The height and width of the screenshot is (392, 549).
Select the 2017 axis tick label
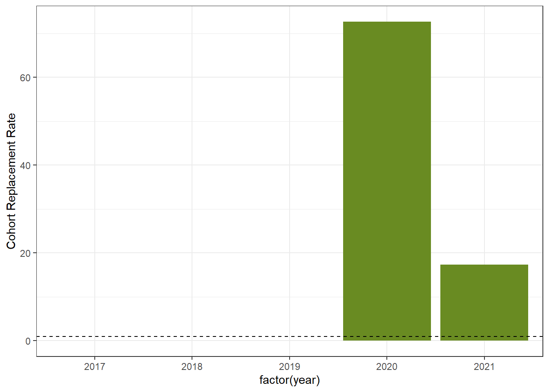(x=94, y=367)
